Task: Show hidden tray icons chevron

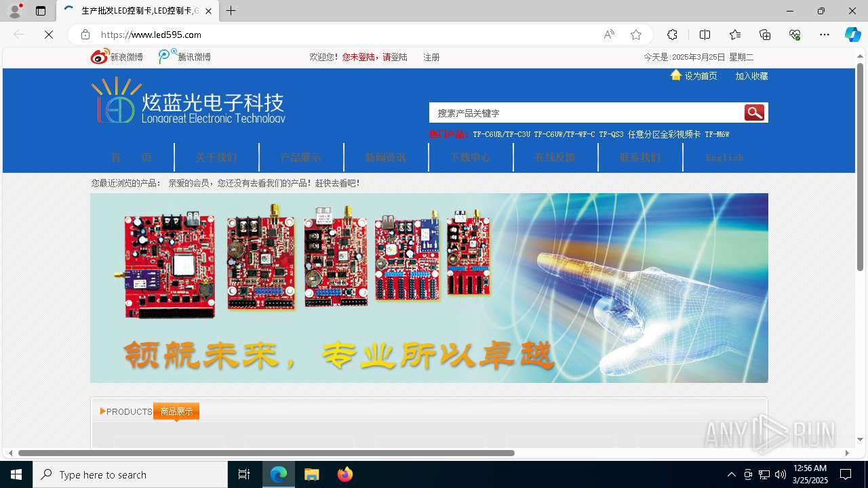Action: (x=731, y=474)
